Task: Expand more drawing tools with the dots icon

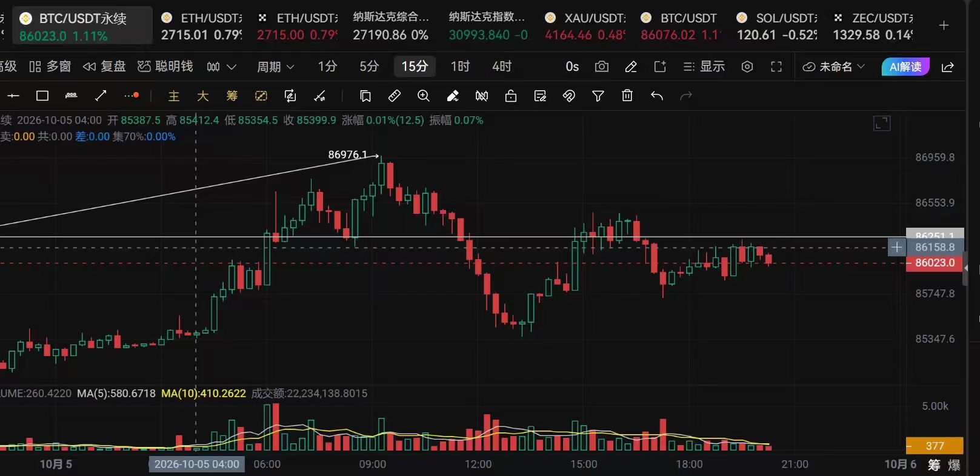Action: click(132, 96)
